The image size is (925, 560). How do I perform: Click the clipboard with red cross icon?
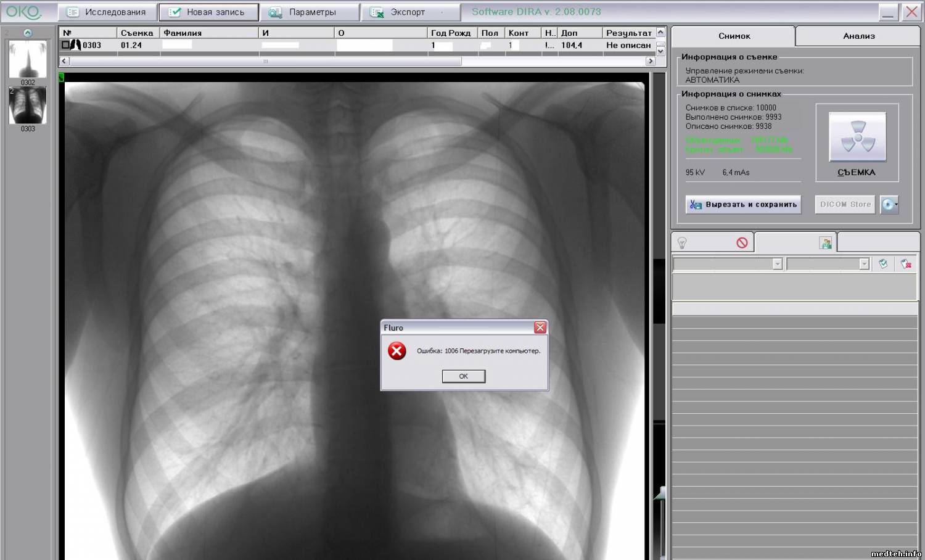[906, 264]
